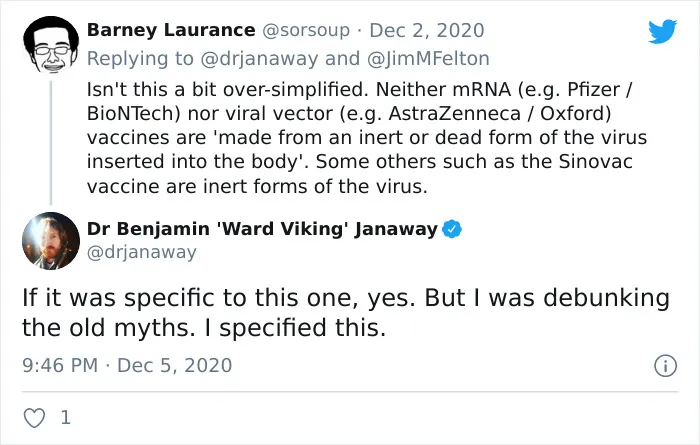
Task: Click the Twitter bird logo
Action: tap(662, 31)
